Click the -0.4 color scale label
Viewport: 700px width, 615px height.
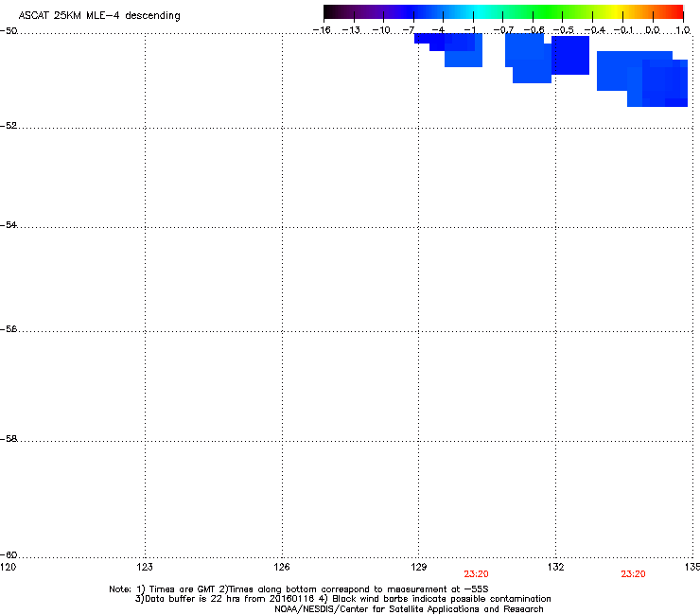click(x=595, y=30)
